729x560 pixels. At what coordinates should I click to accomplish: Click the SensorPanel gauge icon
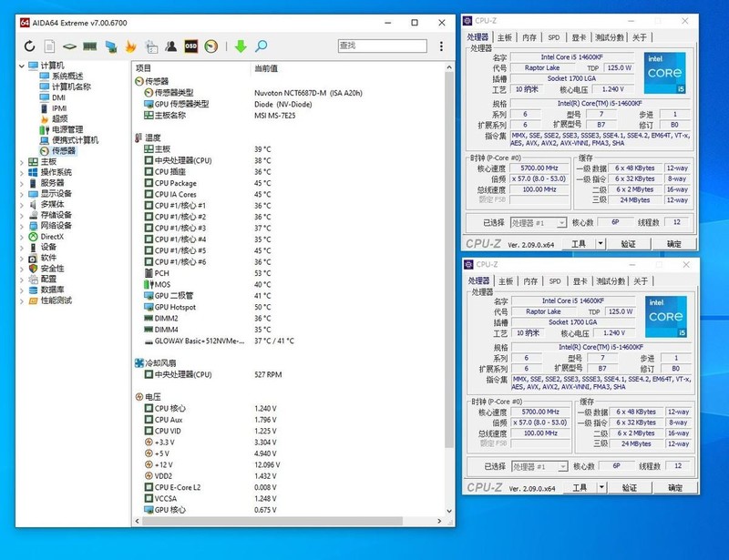click(211, 46)
